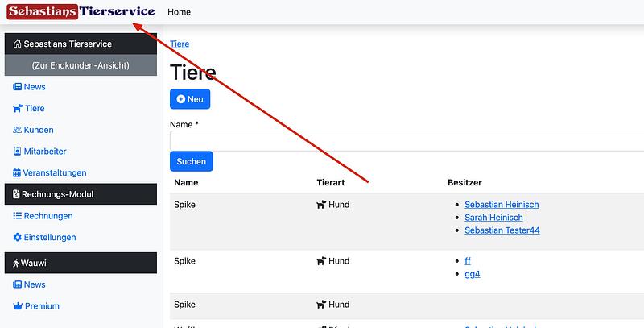Click the Einstellungen gear icon
The height and width of the screenshot is (328, 644).
click(17, 238)
